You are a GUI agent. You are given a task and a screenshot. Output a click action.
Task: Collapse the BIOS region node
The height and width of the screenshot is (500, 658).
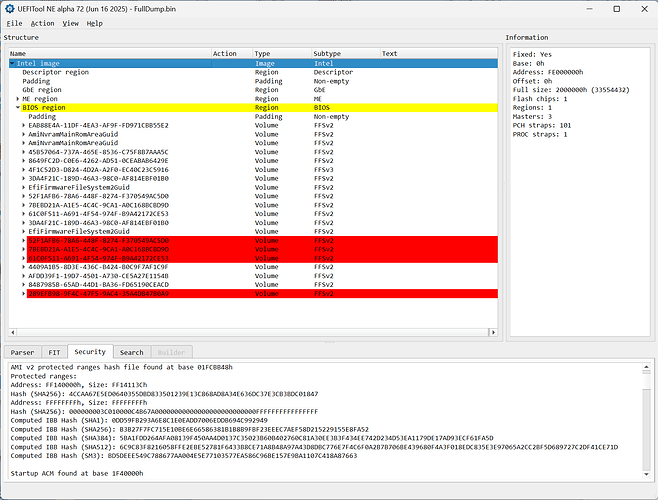[18, 107]
